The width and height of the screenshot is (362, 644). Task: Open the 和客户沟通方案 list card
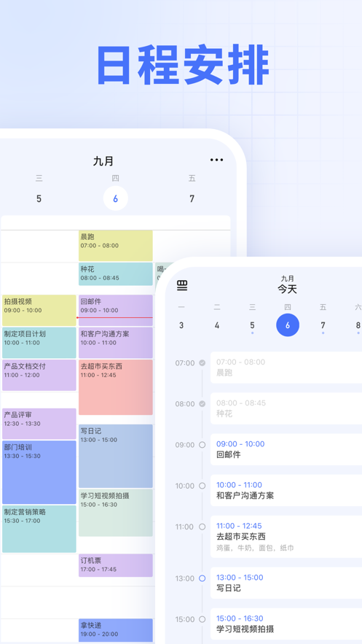[x=286, y=490]
